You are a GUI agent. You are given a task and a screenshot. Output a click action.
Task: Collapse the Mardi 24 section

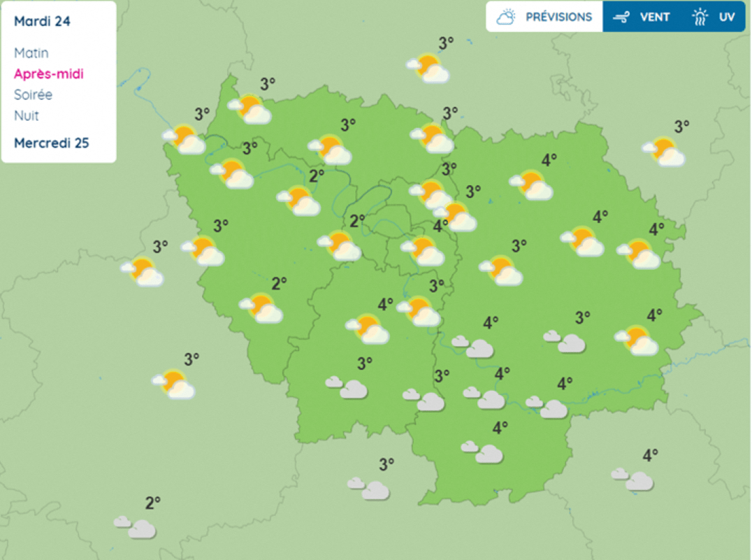[41, 21]
